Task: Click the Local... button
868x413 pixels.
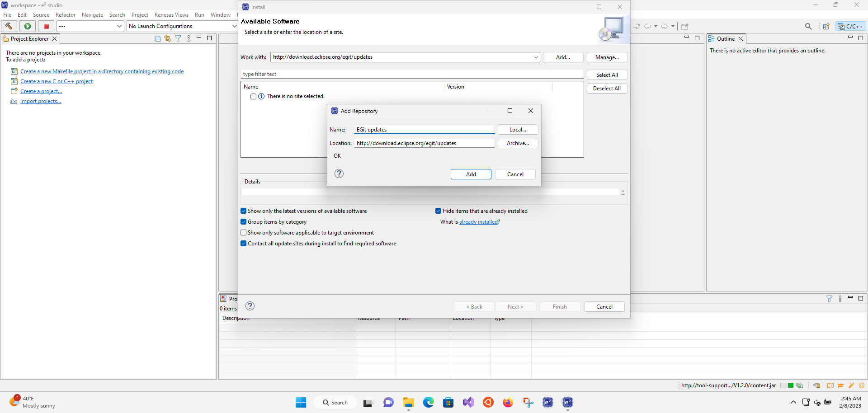Action: pyautogui.click(x=518, y=130)
